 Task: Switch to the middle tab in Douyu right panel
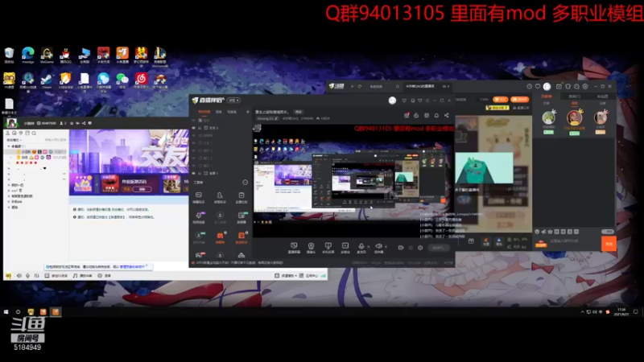tap(574, 96)
